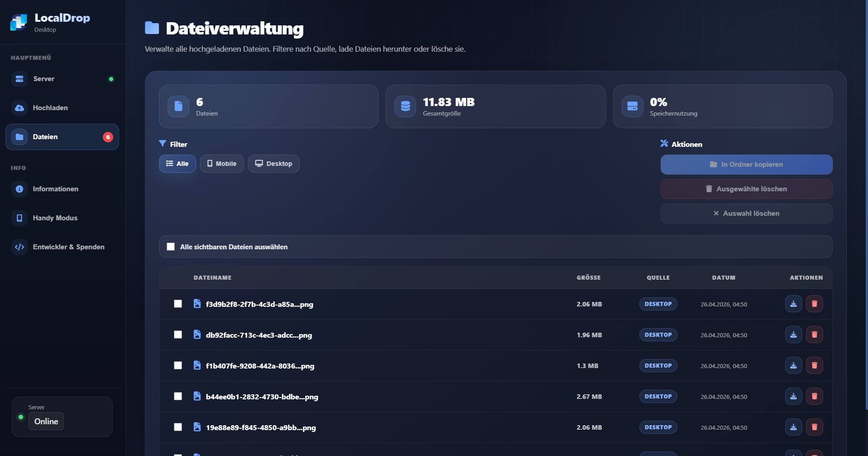Image resolution: width=868 pixels, height=456 pixels.
Task: Click the cloud upload icon beside Hochladen
Action: coord(19,108)
